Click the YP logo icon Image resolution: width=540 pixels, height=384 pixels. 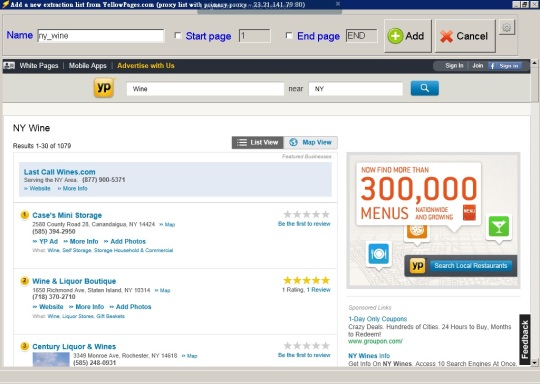pos(104,87)
